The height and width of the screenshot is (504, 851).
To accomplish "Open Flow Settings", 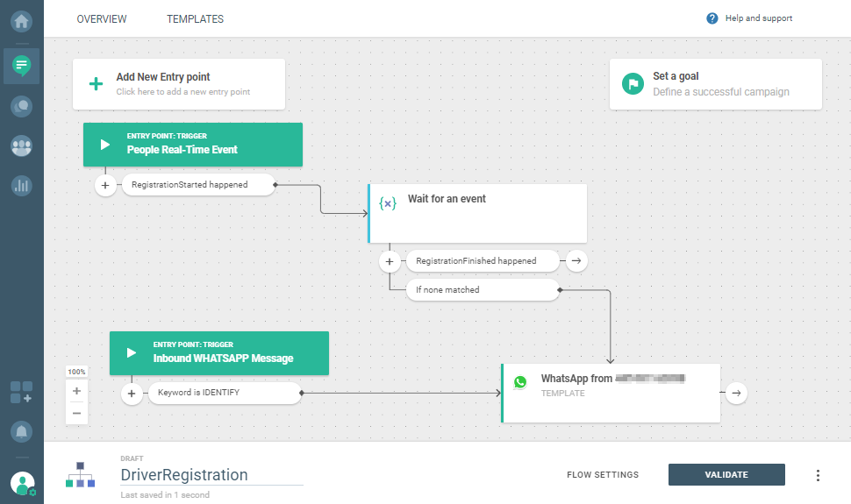I will coord(603,475).
